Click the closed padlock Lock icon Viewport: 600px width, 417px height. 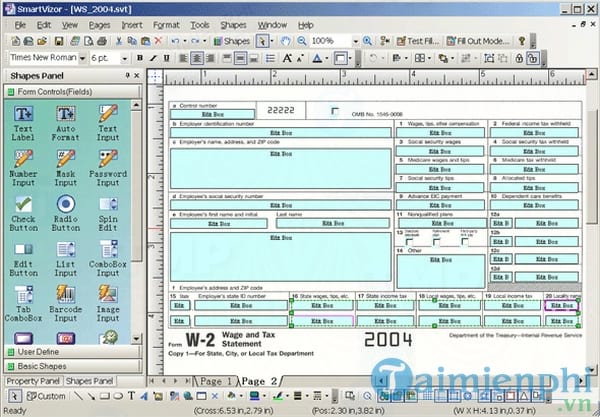(519, 59)
